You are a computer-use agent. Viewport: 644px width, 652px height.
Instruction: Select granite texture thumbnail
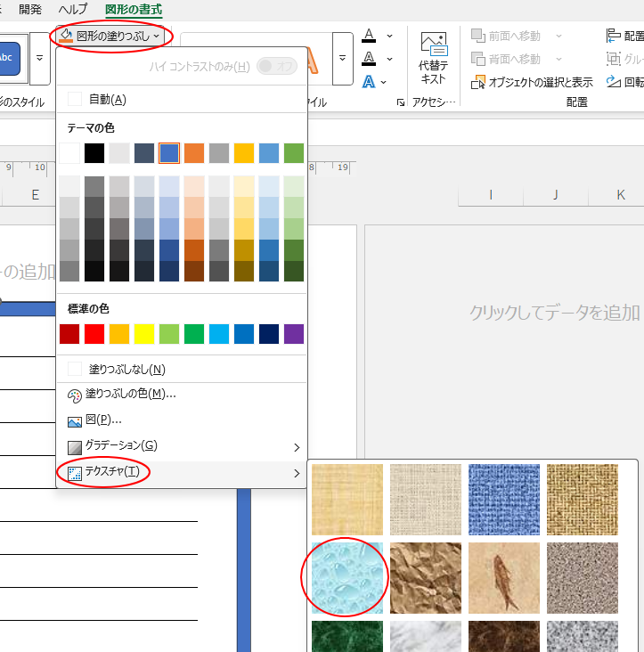pos(583,636)
